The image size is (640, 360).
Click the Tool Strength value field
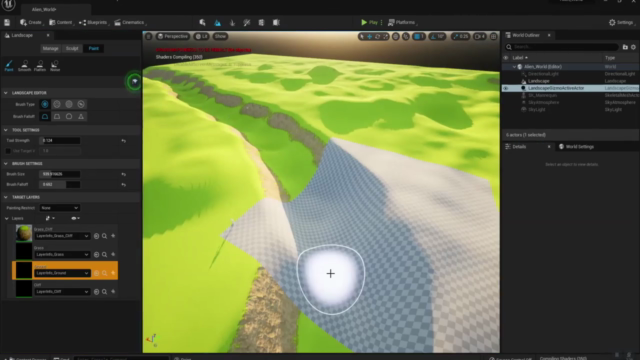pos(60,141)
